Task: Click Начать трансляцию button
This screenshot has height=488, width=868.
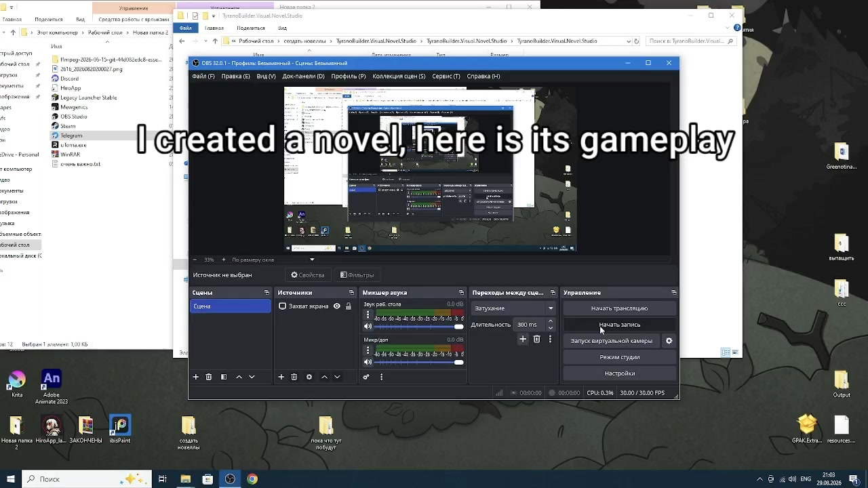Action: point(619,308)
